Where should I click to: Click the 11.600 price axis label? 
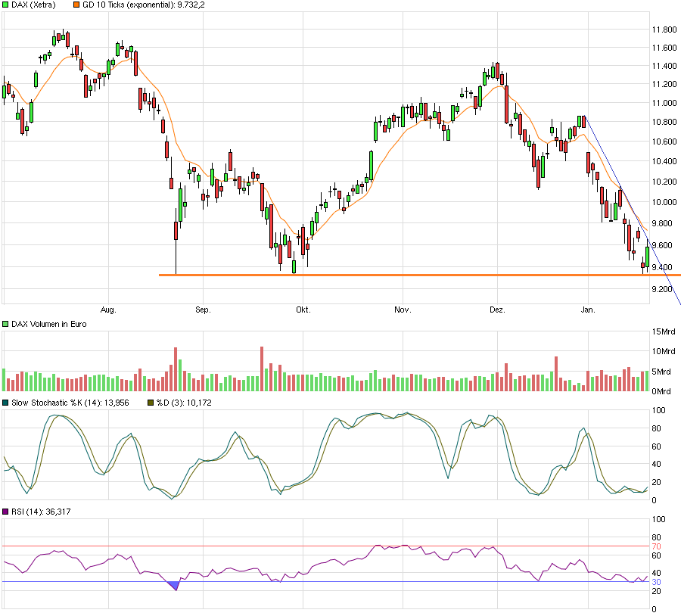(x=664, y=48)
